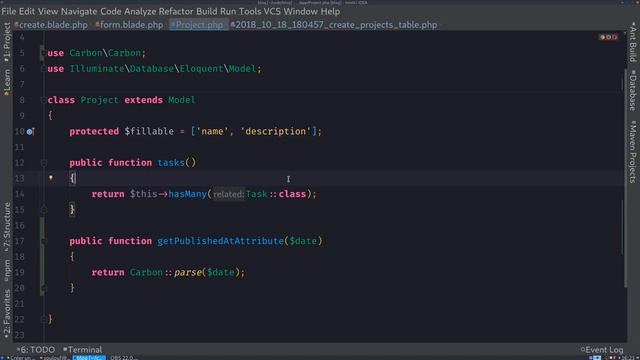Screen dimensions: 640x360
Task: Open the File menu
Action: [x=9, y=11]
